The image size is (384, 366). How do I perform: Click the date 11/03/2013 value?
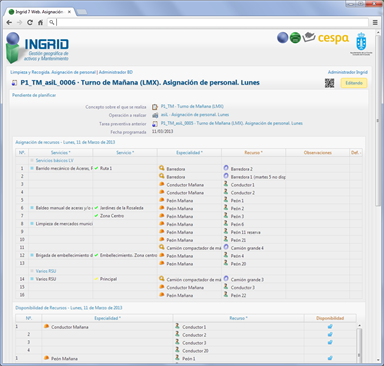coord(163,132)
